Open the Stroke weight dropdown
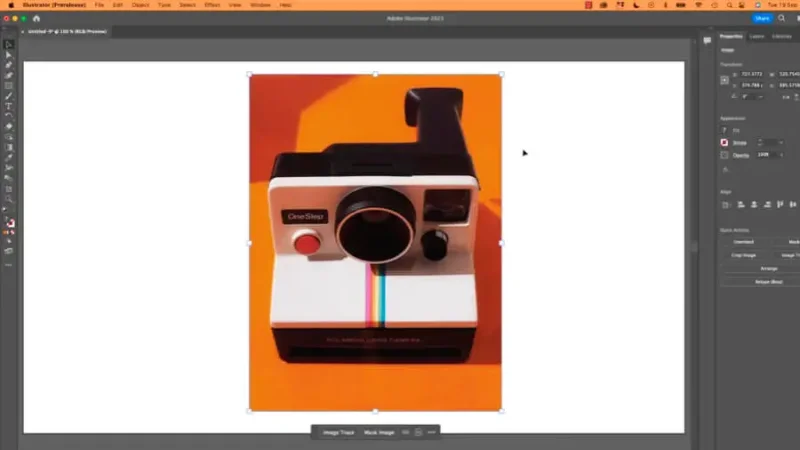The width and height of the screenshot is (800, 450). point(781,143)
